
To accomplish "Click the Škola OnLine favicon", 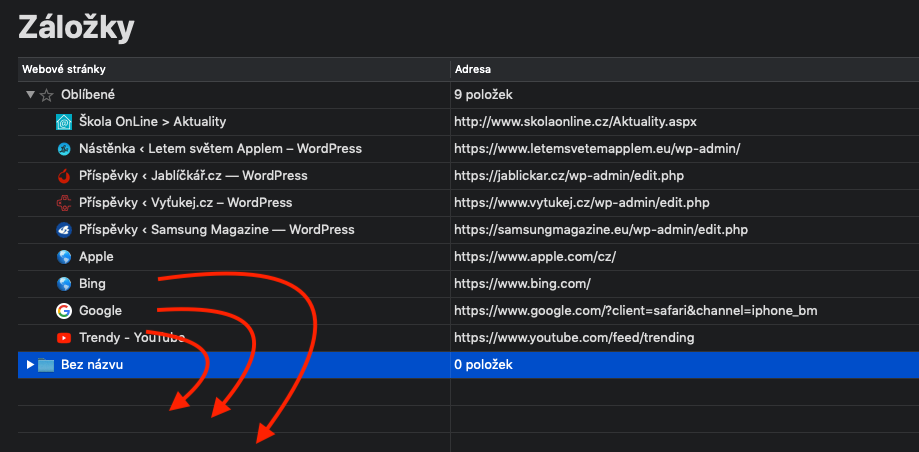I will 63,122.
